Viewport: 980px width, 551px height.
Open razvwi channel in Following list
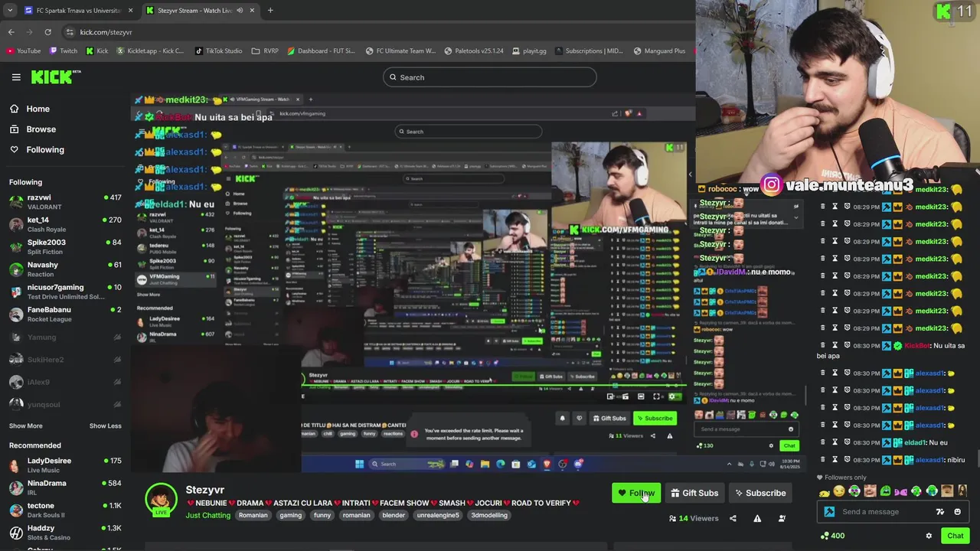point(65,202)
